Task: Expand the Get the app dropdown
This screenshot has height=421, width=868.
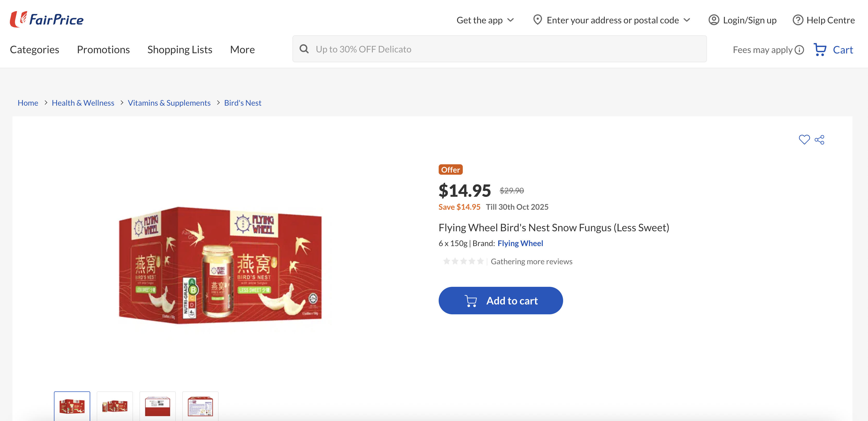Action: (x=485, y=20)
